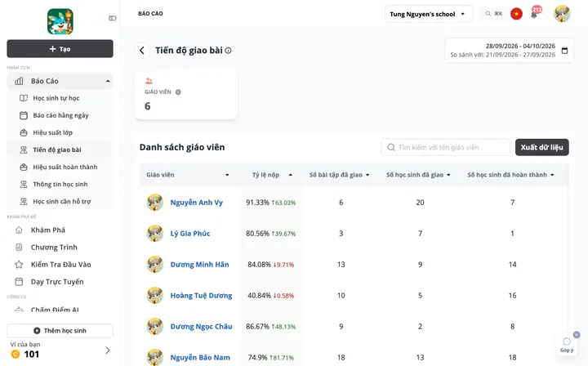Open user profile avatar menu
Screen dimensions: 588x366
(562, 14)
